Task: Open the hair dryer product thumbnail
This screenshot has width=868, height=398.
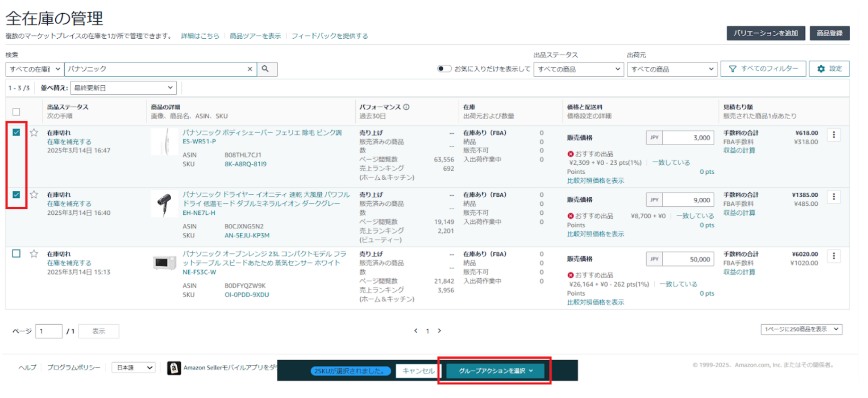Action: 164,204
